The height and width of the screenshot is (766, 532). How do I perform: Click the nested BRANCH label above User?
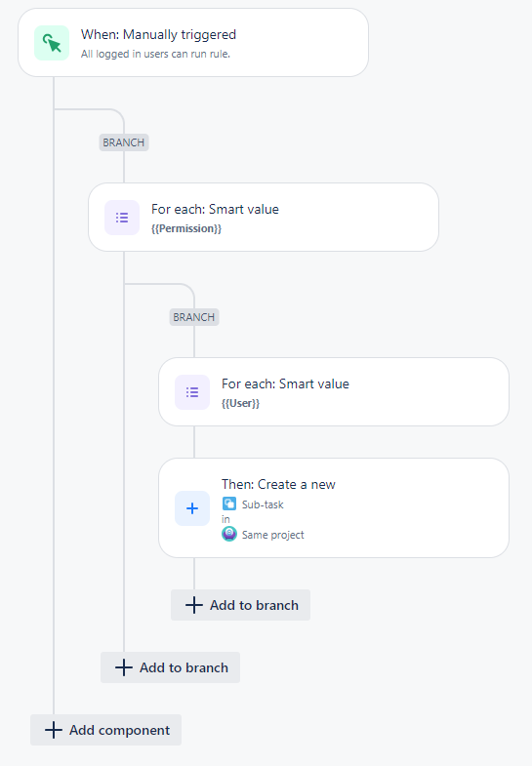pyautogui.click(x=194, y=317)
